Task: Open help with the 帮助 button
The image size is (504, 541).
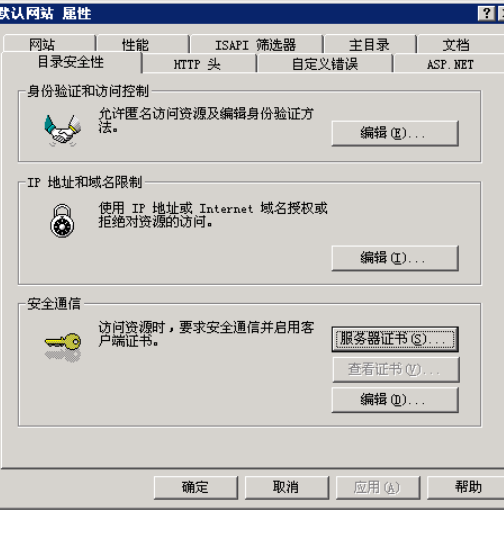Action: pos(467,488)
